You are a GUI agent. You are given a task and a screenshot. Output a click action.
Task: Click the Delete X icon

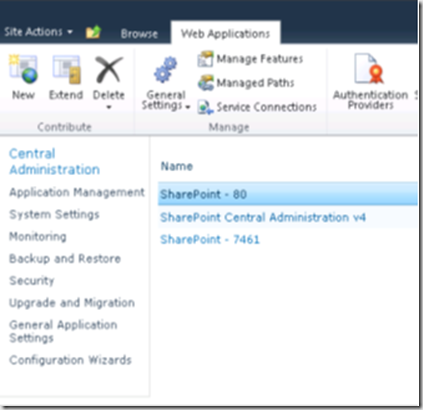point(109,69)
